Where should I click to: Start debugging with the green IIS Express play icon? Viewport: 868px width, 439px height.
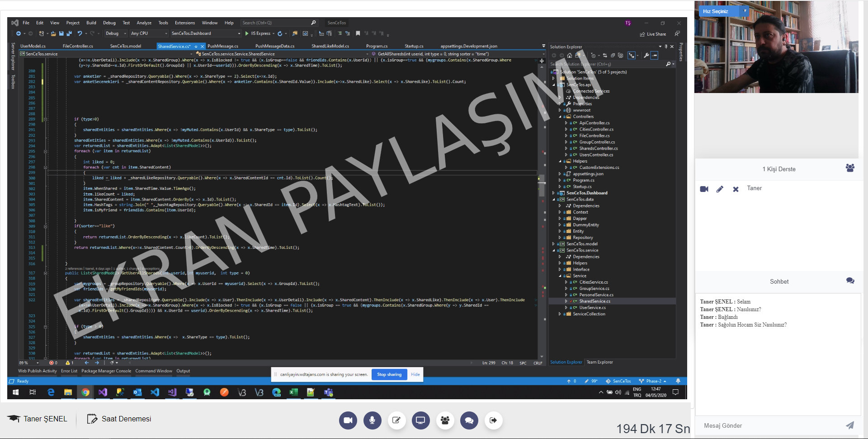(247, 33)
